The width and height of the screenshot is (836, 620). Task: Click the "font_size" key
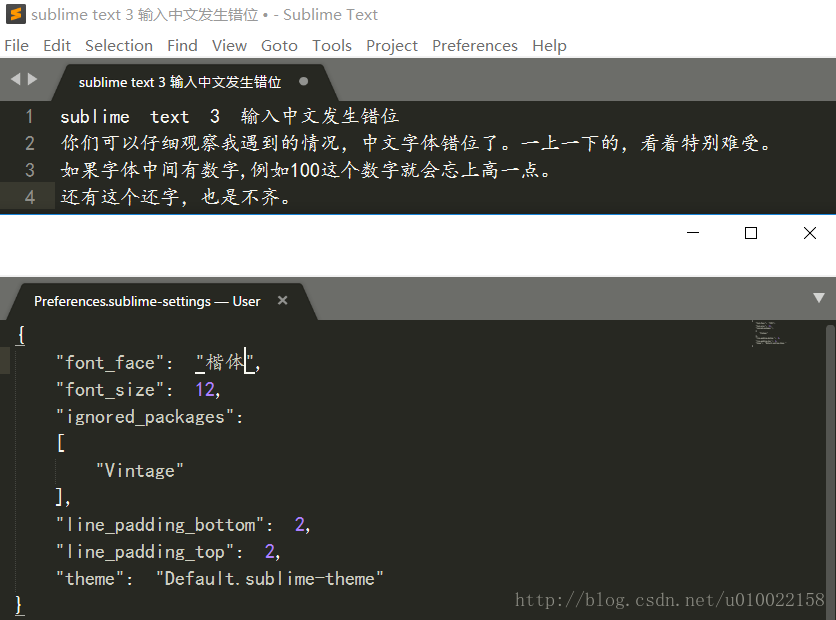point(110,390)
